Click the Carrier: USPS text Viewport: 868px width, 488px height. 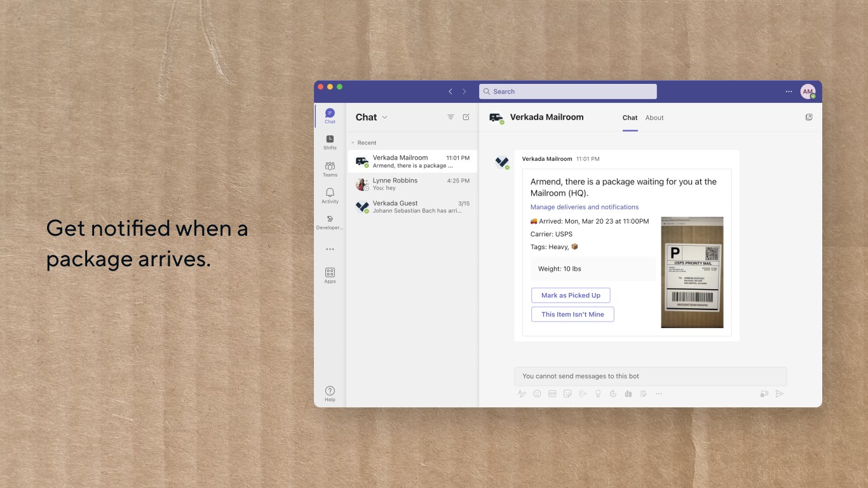pos(552,234)
